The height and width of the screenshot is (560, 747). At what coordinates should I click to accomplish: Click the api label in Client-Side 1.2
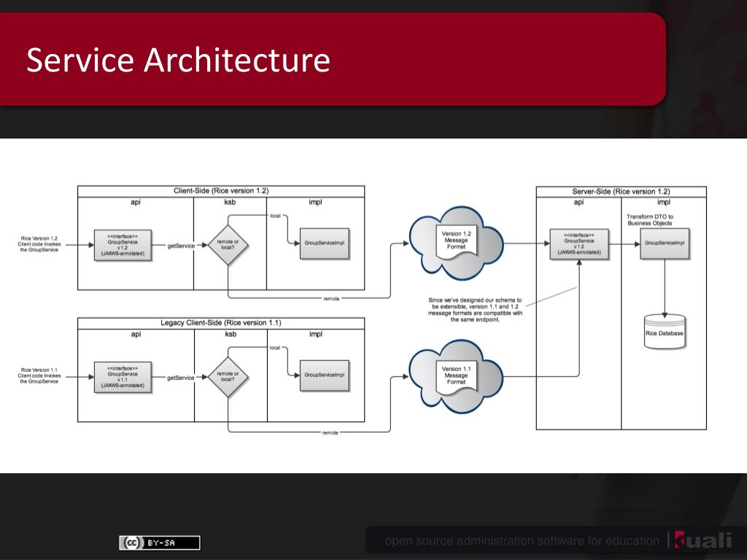tap(136, 203)
